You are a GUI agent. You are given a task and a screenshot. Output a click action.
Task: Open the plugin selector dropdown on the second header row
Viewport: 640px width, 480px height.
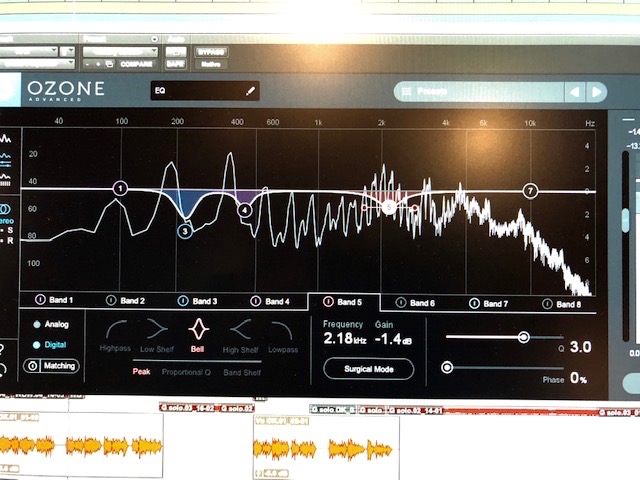pos(37,64)
